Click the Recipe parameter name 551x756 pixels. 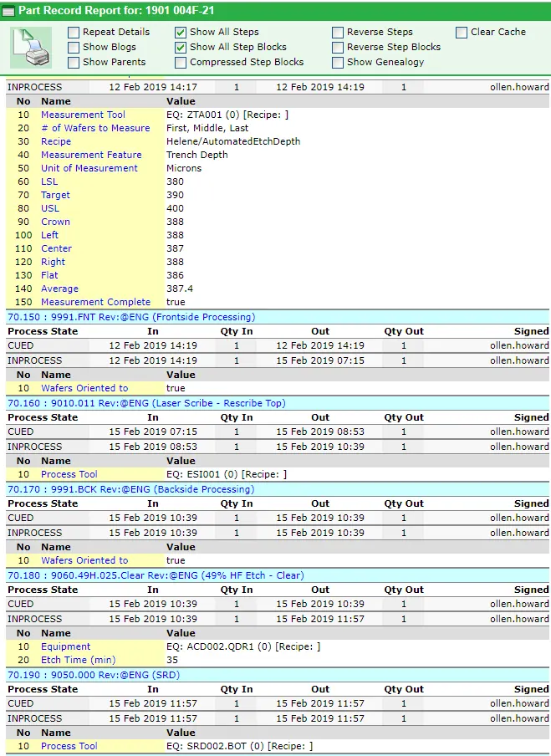(x=56, y=142)
